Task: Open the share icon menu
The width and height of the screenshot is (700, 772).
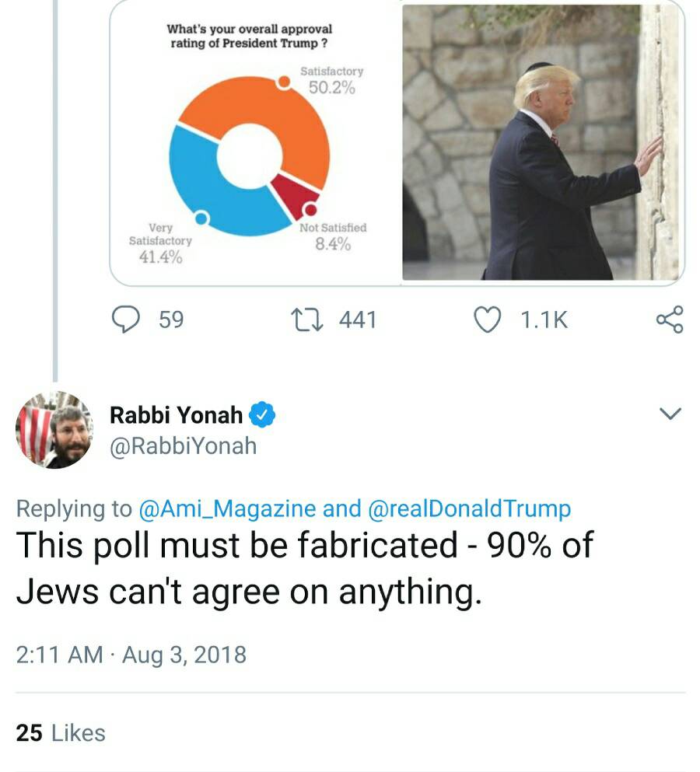Action: [669, 320]
